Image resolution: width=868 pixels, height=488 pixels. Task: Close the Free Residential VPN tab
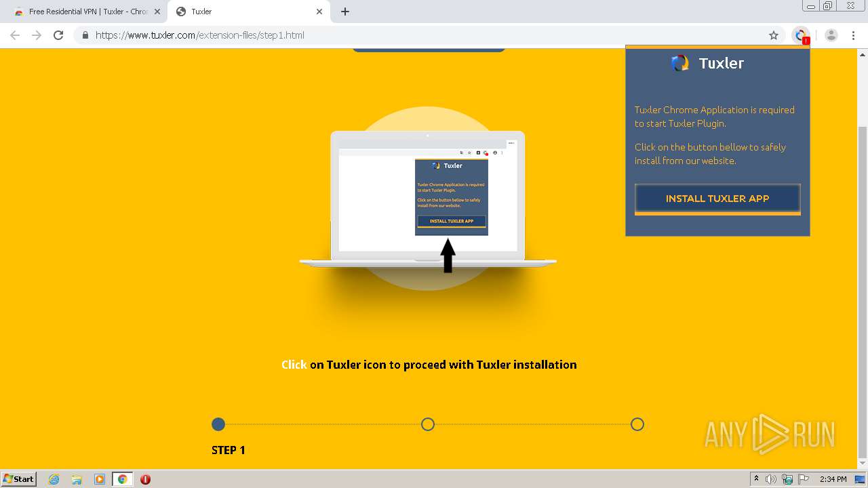(157, 12)
